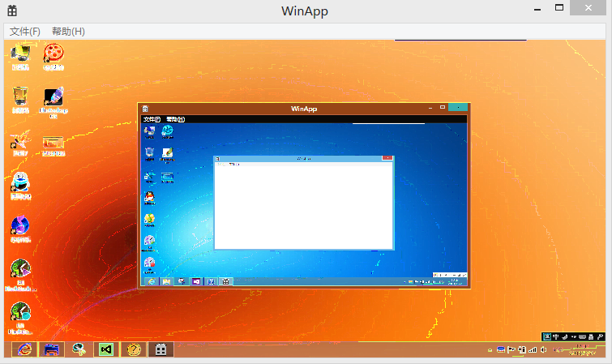The width and height of the screenshot is (612, 364).
Task: Open the flag Action Center tray icon
Action: pyautogui.click(x=511, y=349)
